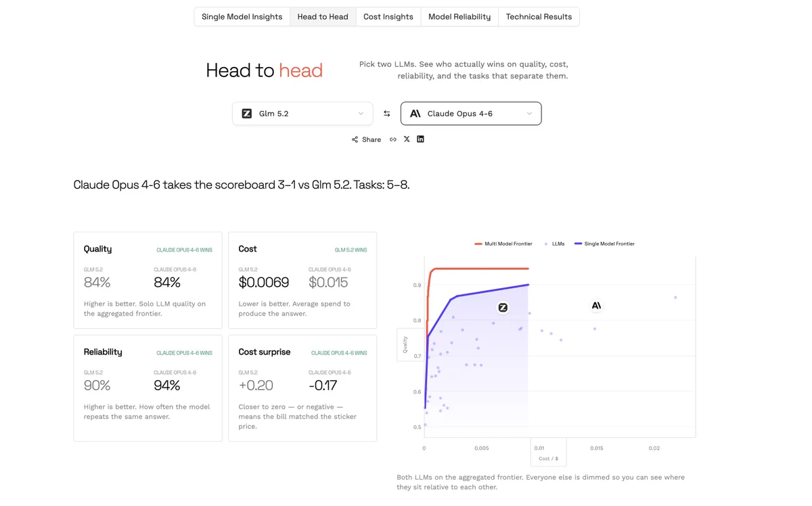Click the Share button

(x=366, y=139)
